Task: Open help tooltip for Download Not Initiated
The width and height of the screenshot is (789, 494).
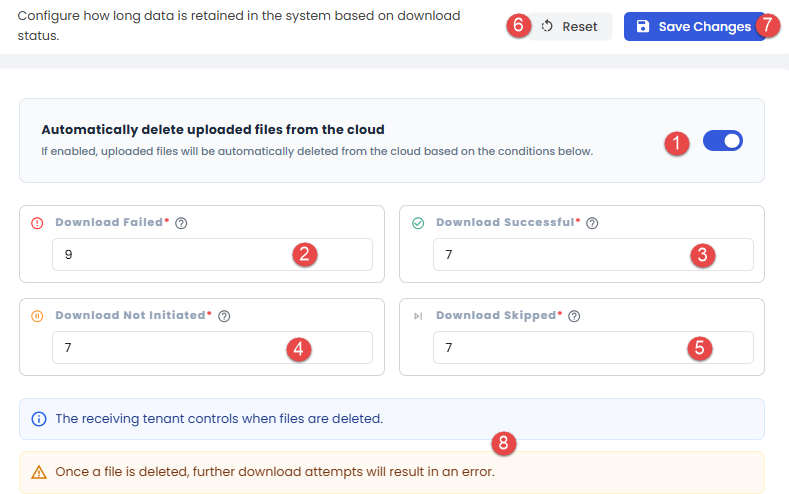Action: pos(224,316)
